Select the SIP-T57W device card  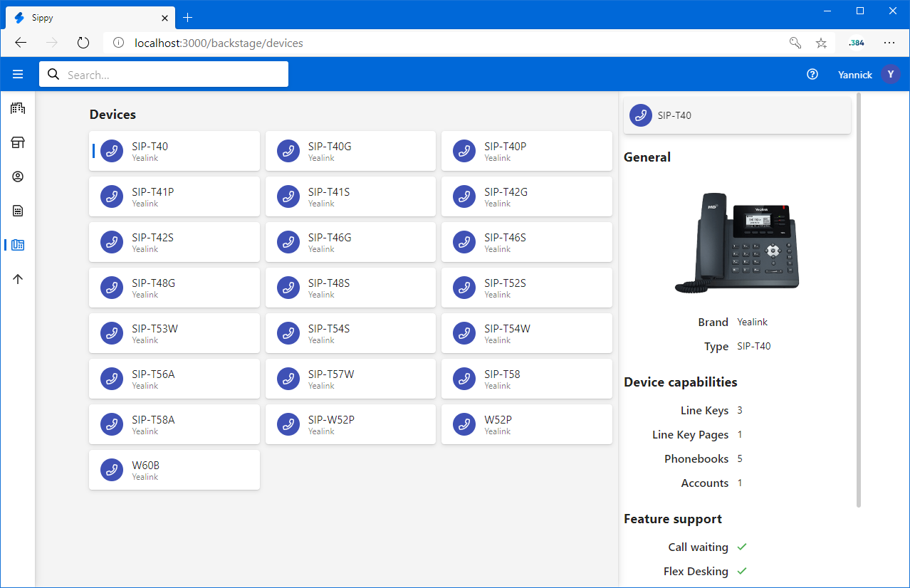coord(350,379)
